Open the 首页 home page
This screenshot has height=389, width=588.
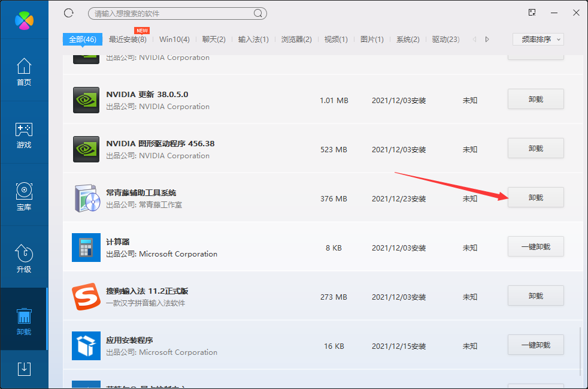click(24, 72)
